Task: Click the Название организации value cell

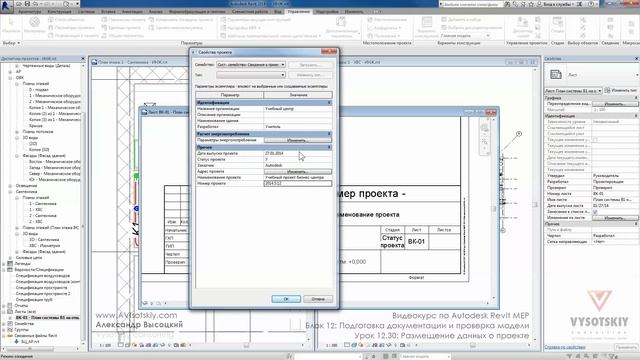Action: 298,109
